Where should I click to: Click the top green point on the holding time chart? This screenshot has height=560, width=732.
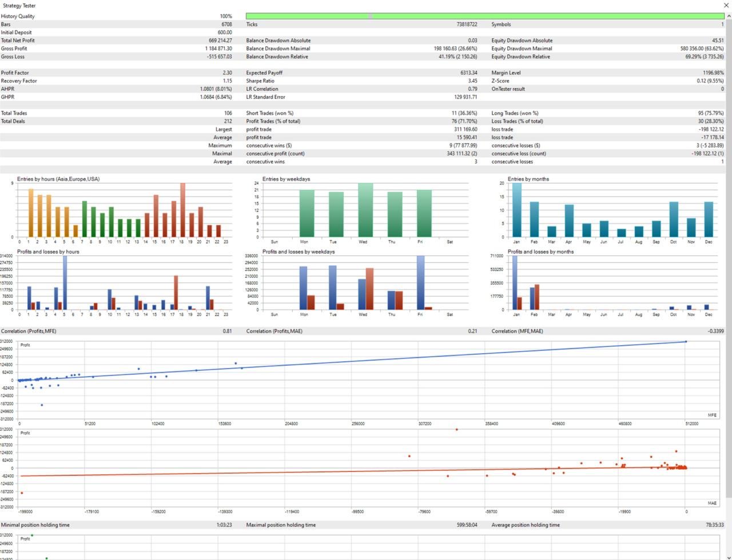tap(32, 535)
